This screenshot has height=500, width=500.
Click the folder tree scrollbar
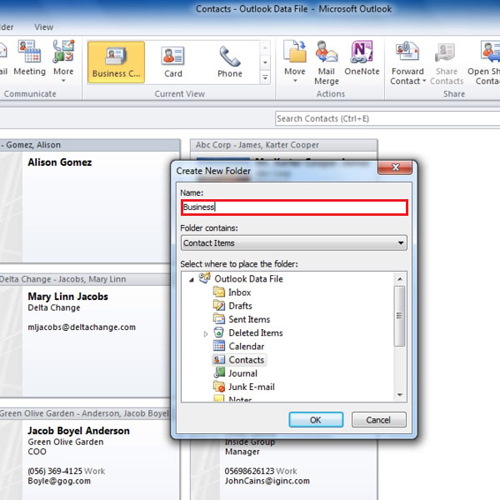coord(399,316)
